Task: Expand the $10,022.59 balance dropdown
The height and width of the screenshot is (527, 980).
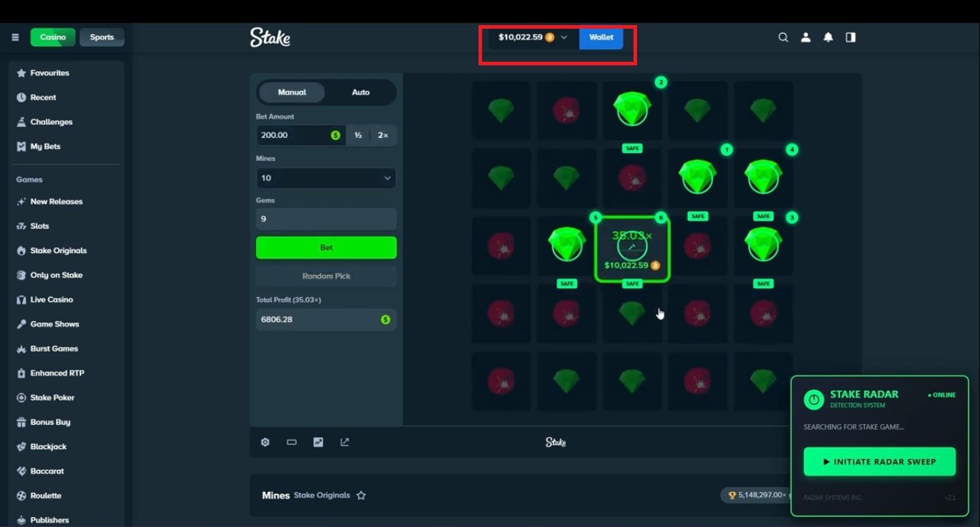Action: point(534,37)
